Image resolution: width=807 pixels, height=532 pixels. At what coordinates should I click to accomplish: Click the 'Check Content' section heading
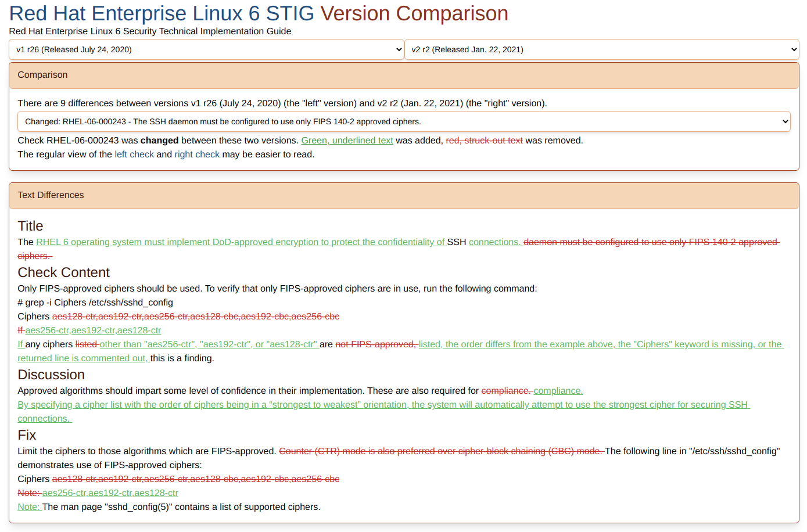click(63, 272)
